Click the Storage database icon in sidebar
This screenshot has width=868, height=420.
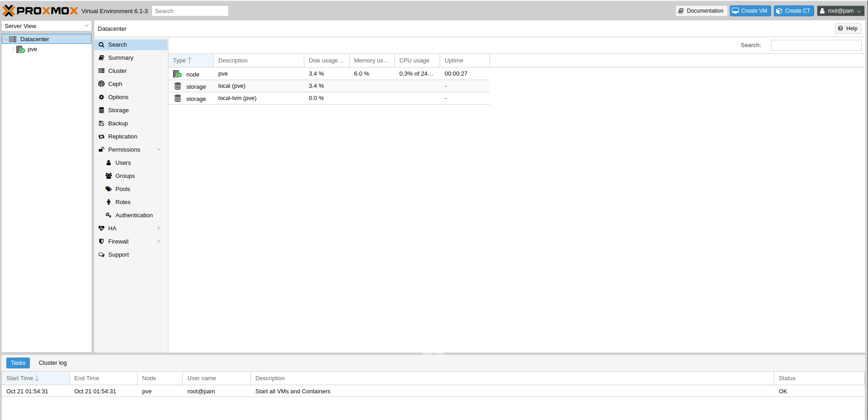[101, 110]
